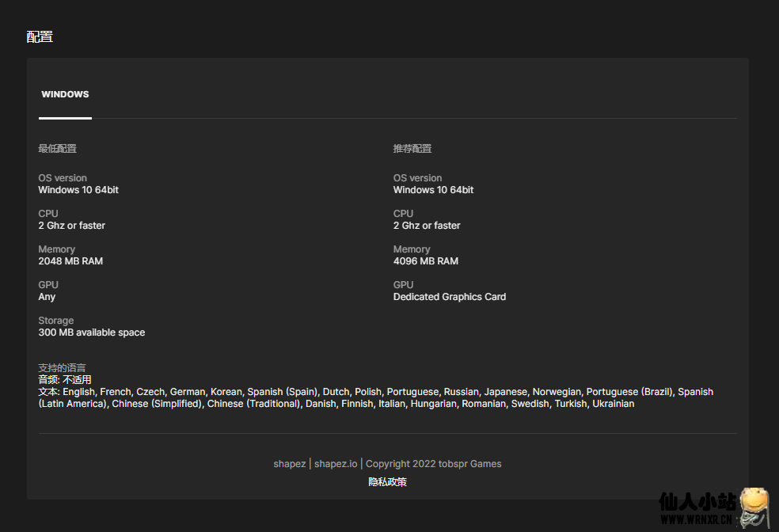Select the 2048 MB RAM memory value
Image resolution: width=779 pixels, height=532 pixels.
(70, 261)
